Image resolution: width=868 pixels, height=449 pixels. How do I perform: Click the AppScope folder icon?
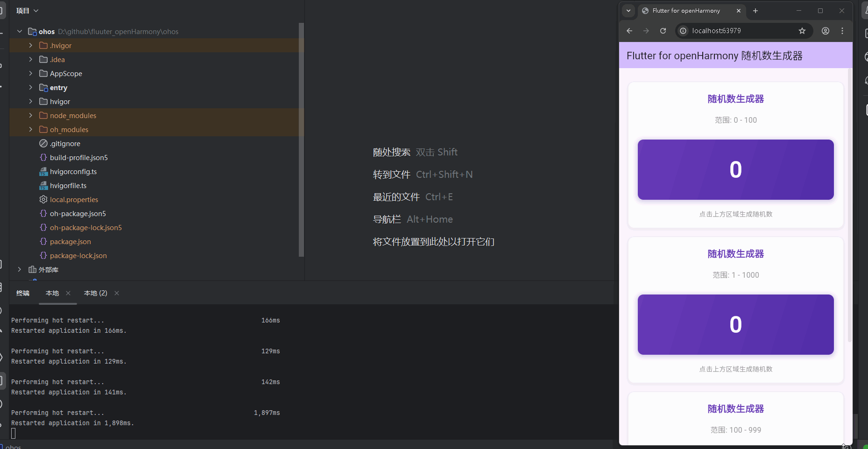43,73
